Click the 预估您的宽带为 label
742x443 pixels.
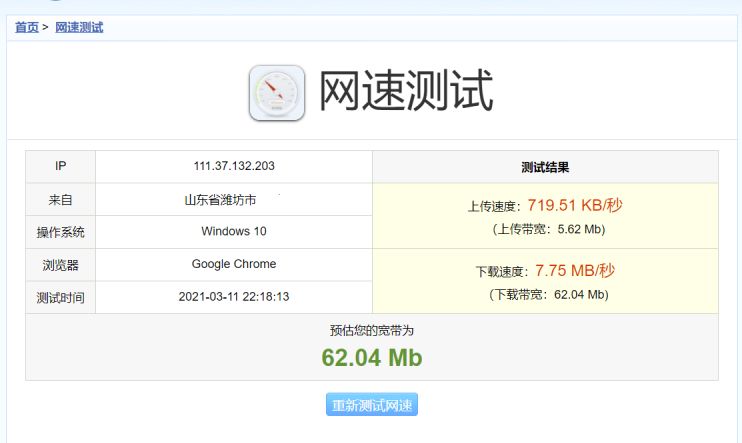tap(371, 330)
